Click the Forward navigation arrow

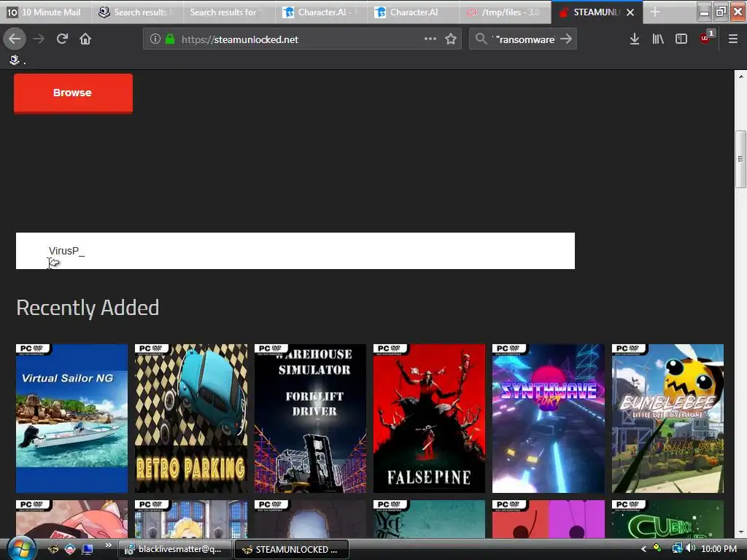[39, 39]
